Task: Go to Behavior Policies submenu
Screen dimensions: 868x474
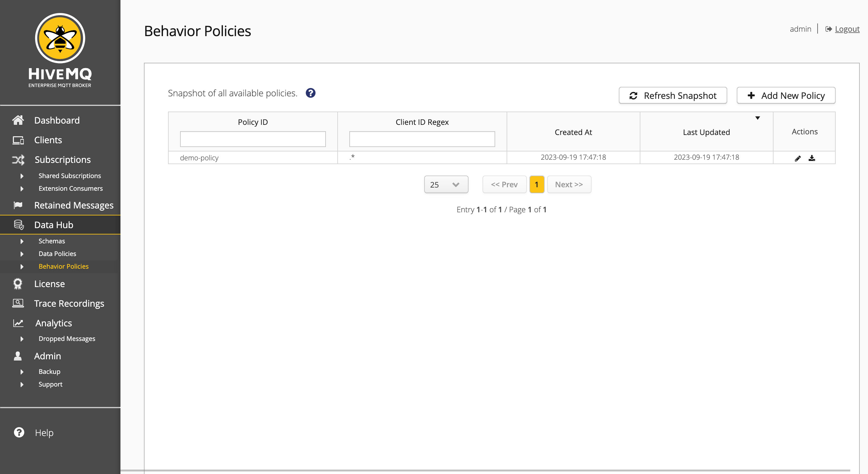Action: pos(63,266)
